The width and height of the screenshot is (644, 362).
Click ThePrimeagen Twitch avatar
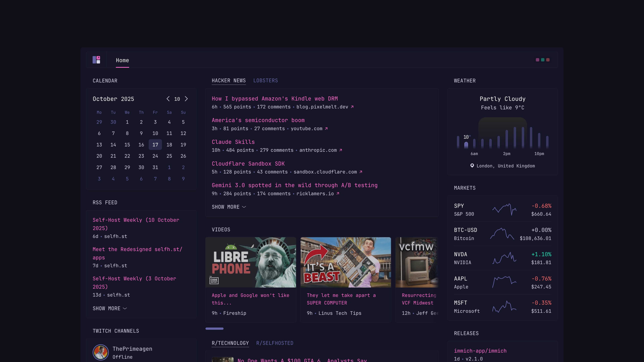pyautogui.click(x=100, y=352)
